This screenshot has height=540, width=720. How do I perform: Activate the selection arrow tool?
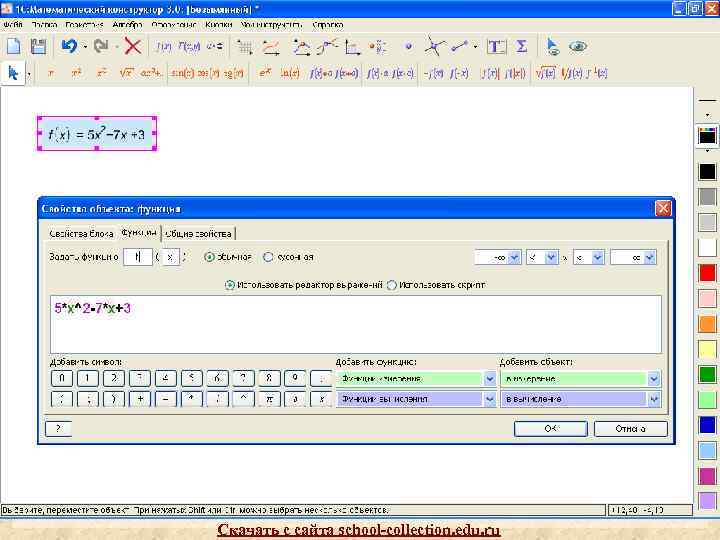pyautogui.click(x=13, y=73)
